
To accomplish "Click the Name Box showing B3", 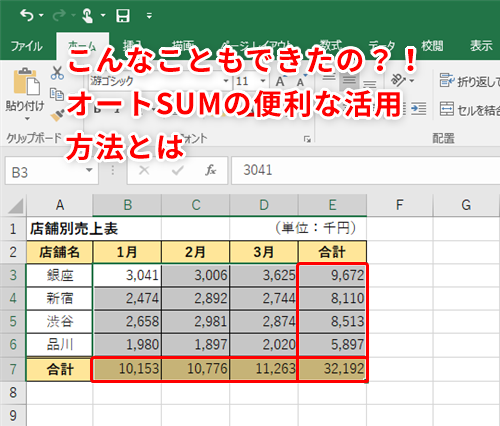I will (45, 172).
